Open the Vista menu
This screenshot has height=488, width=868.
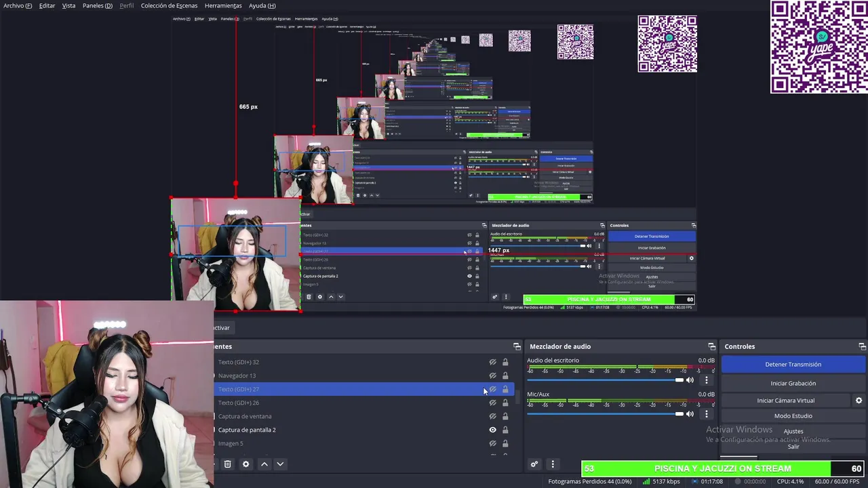pos(68,5)
